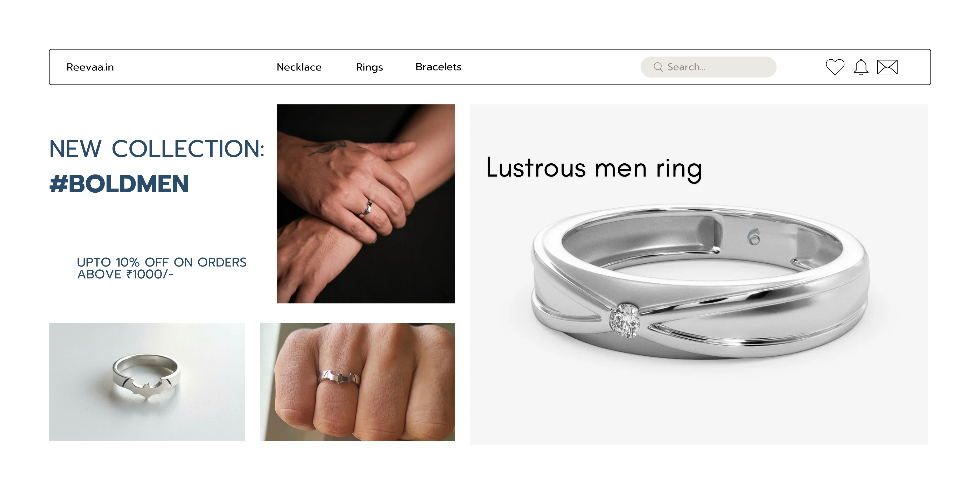Screen dimensions: 980x490
Task: Click the heart wishlist icon
Action: click(x=835, y=67)
